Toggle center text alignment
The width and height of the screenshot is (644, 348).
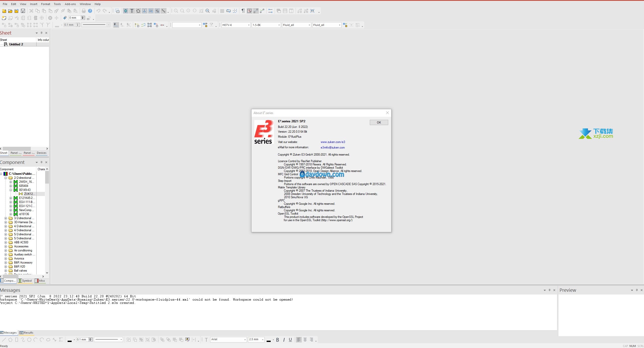pos(305,340)
